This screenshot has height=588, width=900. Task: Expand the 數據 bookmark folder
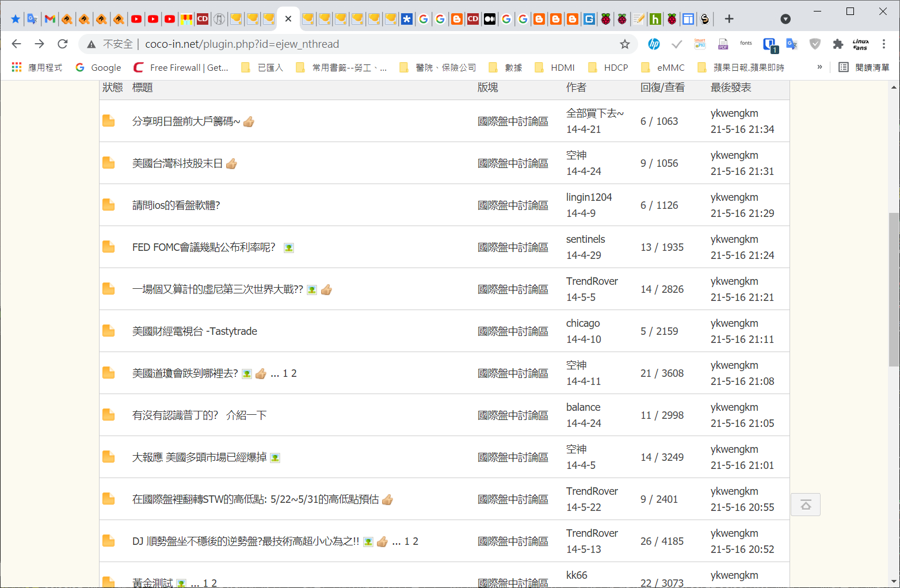point(505,67)
